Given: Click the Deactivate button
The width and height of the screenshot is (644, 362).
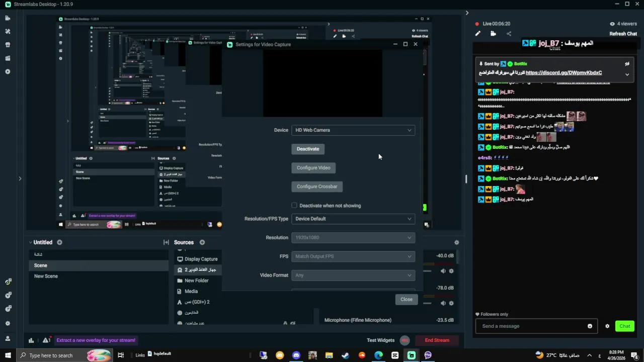Looking at the screenshot, I should (x=308, y=149).
